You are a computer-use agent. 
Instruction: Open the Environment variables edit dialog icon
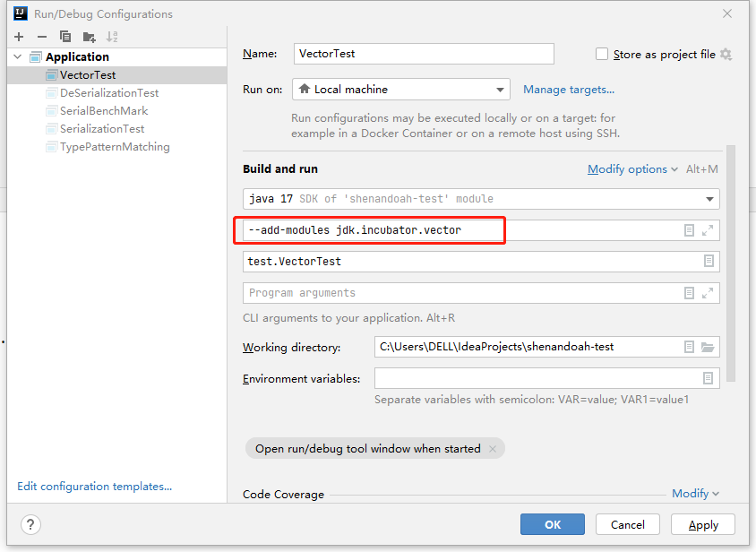(x=708, y=378)
